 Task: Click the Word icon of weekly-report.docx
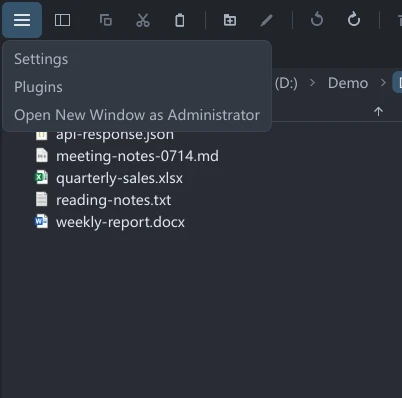pos(41,221)
